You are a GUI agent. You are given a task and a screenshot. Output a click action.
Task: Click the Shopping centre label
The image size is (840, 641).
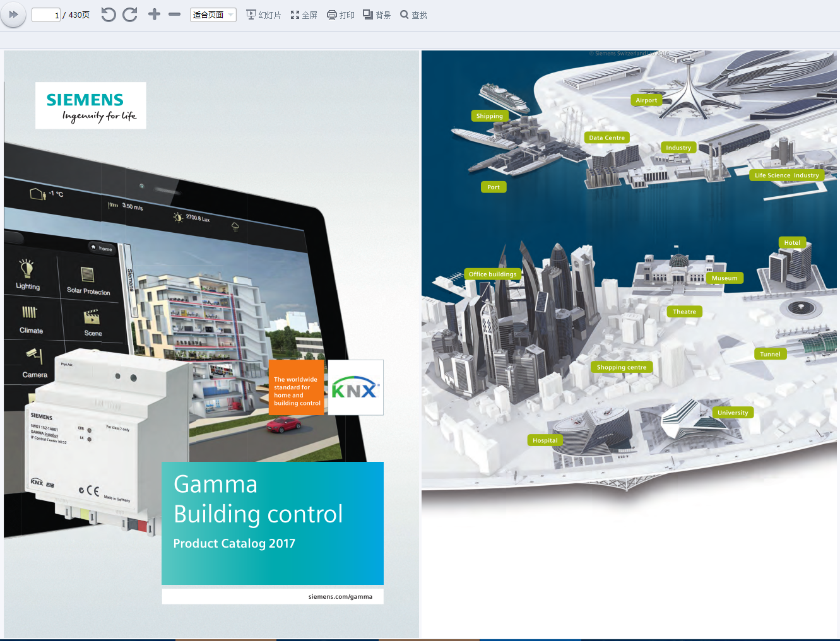point(622,367)
